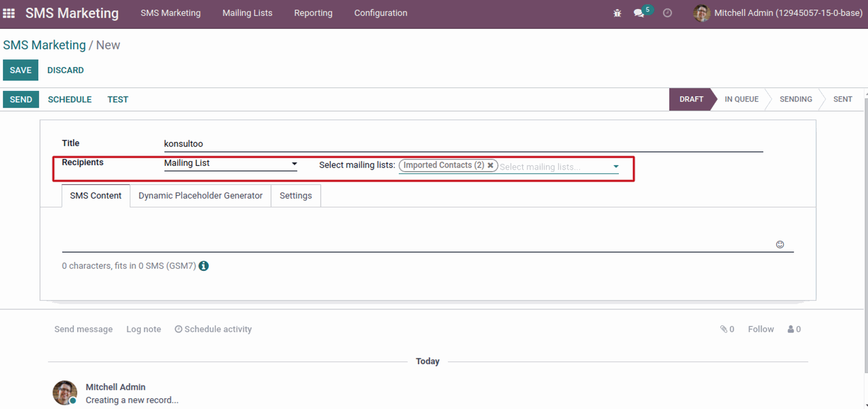868x409 pixels.
Task: Open the Recipients Mailing List dropdown
Action: click(231, 163)
